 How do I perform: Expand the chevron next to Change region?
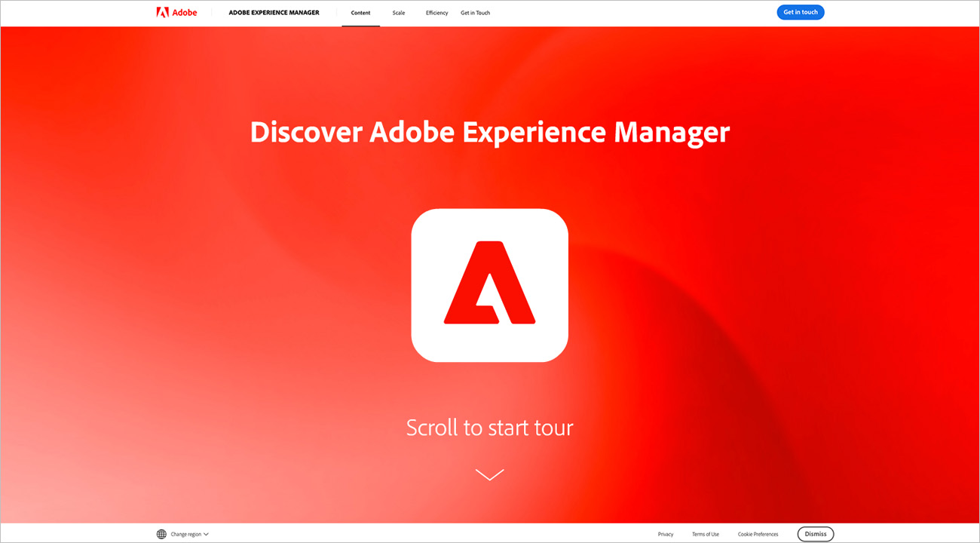[206, 534]
